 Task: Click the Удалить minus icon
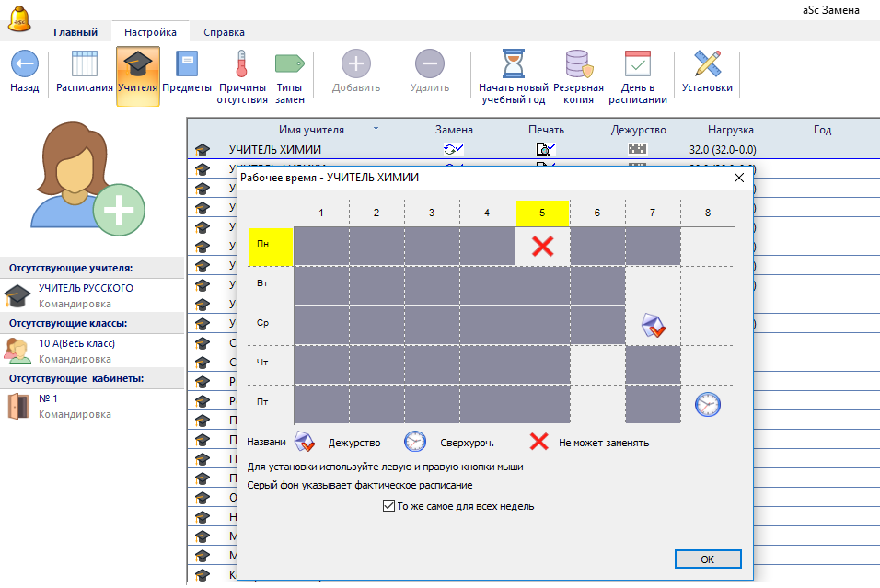(430, 63)
